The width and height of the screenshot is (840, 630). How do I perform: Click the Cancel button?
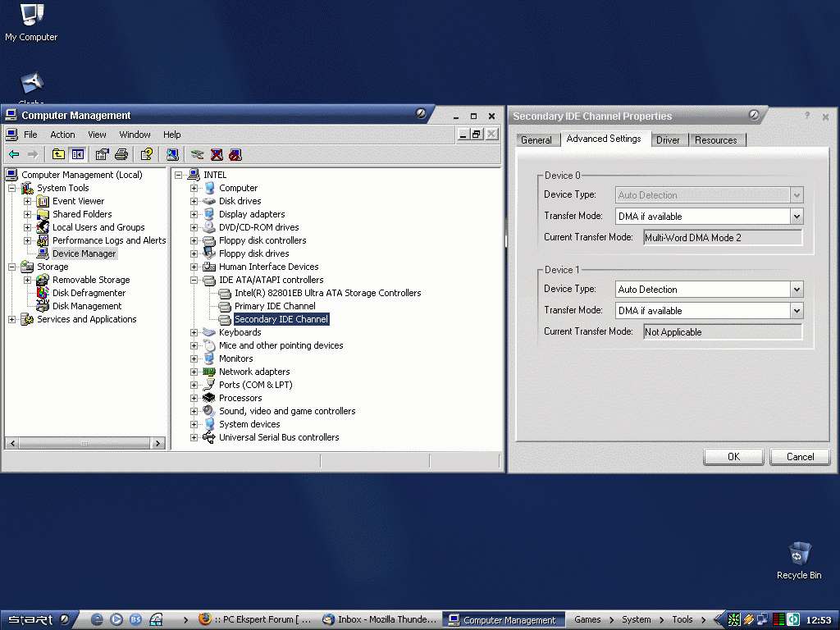pyautogui.click(x=800, y=457)
